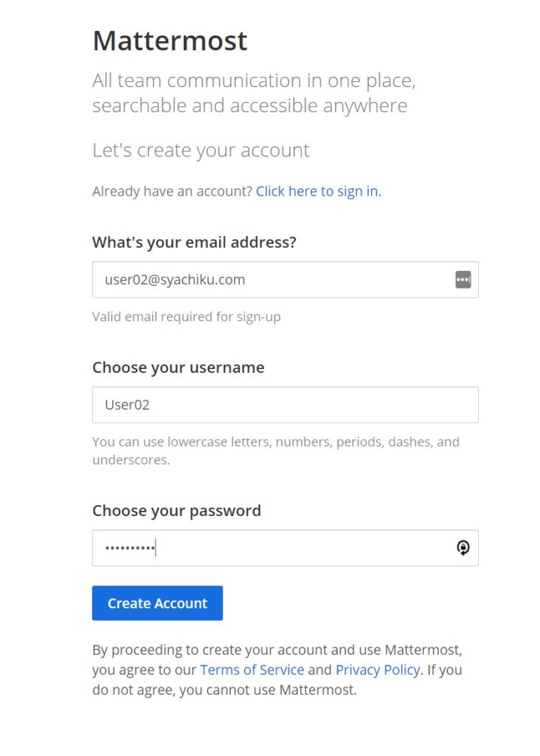Open password manager icon in email field
This screenshot has height=756, width=540.
click(463, 280)
